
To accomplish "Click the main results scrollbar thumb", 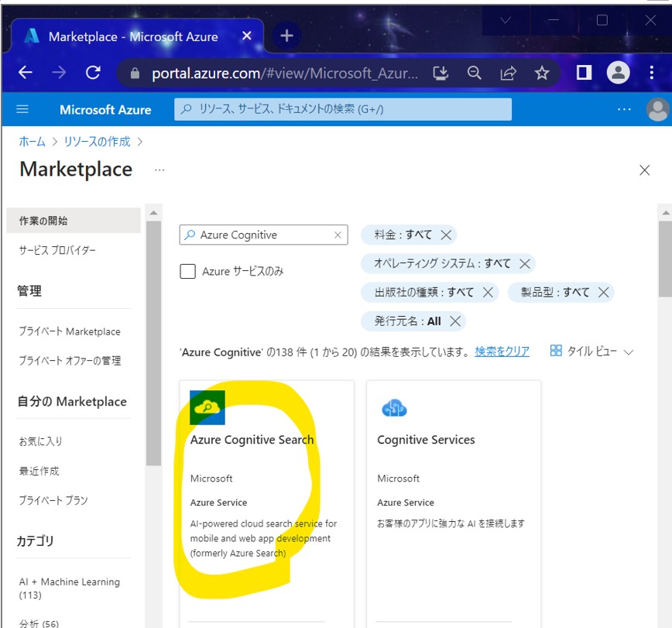I will (666, 259).
